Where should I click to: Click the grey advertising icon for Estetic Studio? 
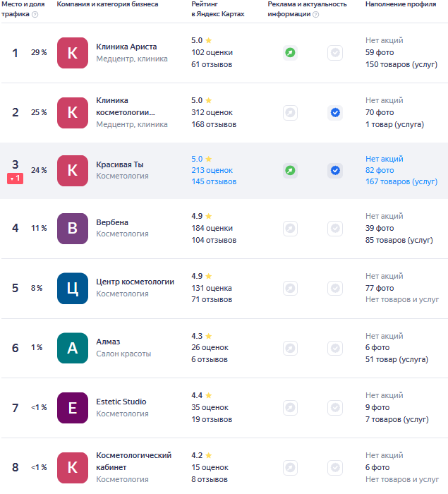pos(290,408)
